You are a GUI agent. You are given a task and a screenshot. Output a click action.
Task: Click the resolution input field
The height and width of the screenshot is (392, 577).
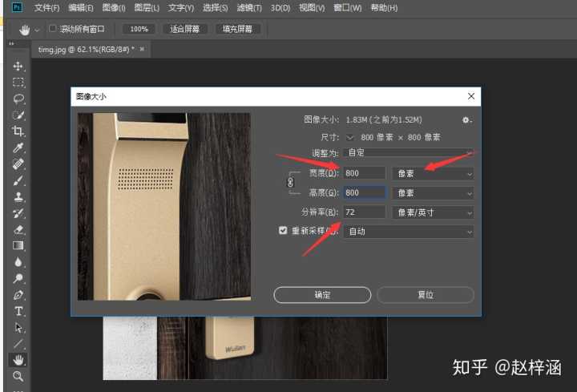click(x=363, y=212)
